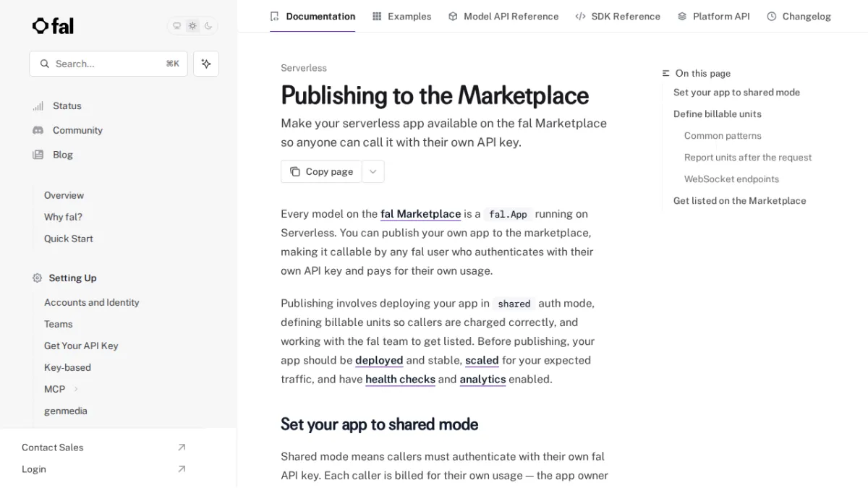
Task: Switch to light theme sun icon
Action: tap(192, 26)
